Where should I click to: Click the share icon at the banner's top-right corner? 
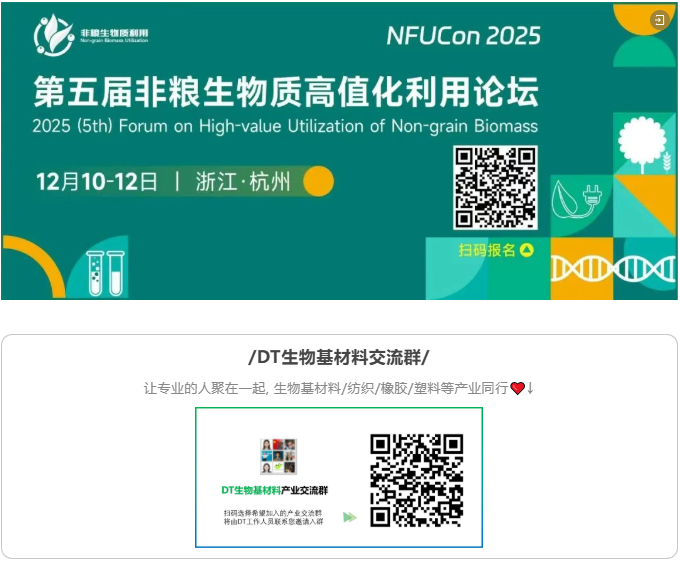(x=660, y=20)
